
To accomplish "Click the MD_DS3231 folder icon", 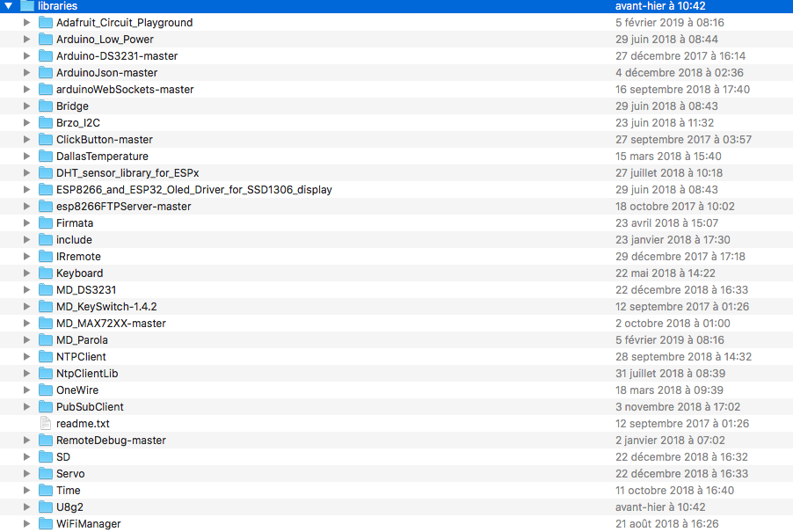I will coord(46,290).
